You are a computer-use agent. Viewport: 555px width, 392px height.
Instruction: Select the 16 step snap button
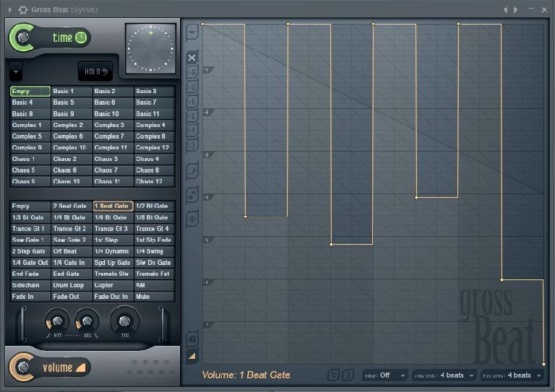tap(192, 72)
